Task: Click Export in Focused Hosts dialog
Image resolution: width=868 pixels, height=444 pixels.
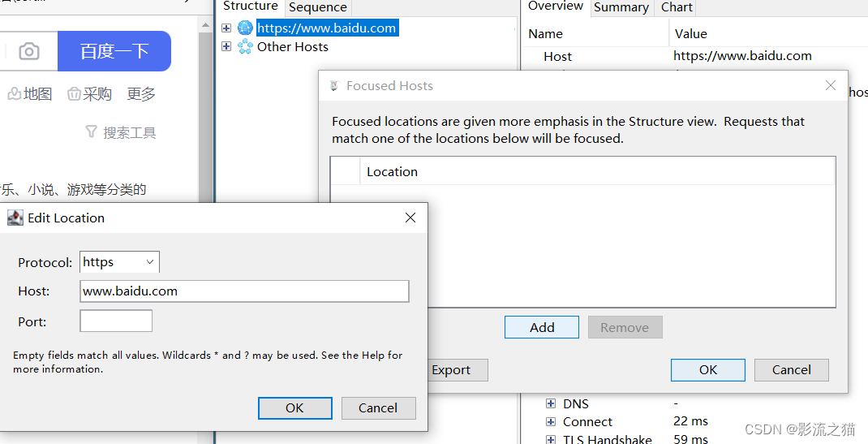Action: tap(458, 370)
